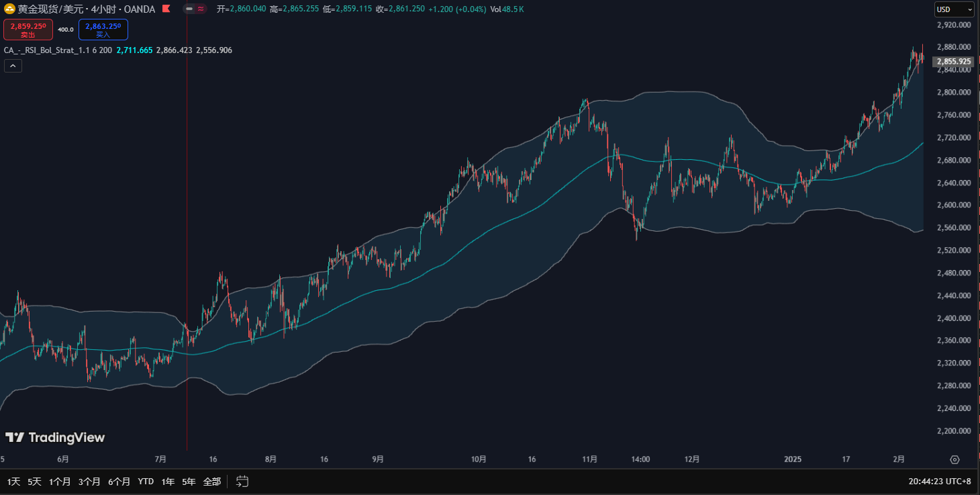Screen dimensions: 980x495
Task: Click the symbol title 黄金现货/美元
Action: pos(49,9)
